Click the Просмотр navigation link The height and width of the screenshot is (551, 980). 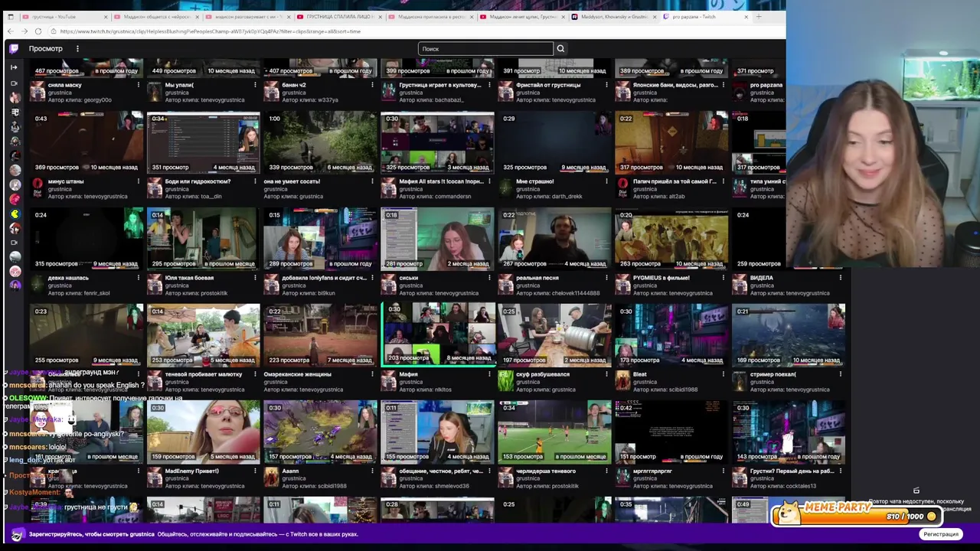(46, 48)
